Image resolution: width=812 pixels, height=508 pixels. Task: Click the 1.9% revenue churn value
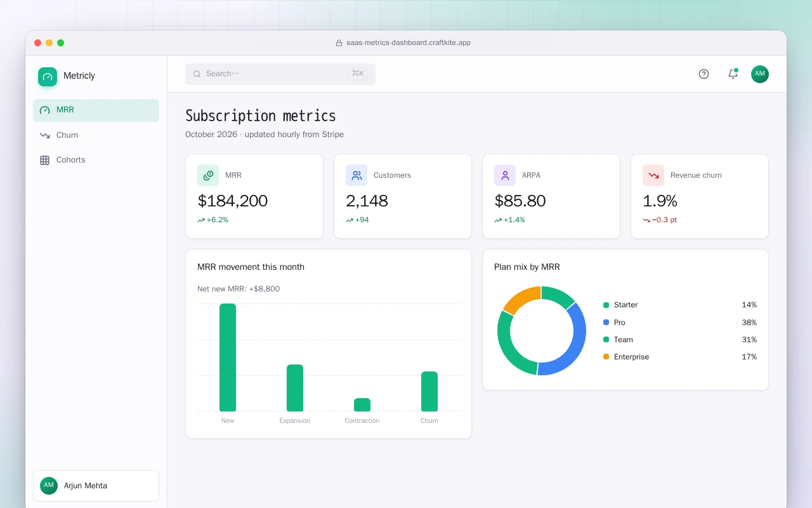[660, 201]
